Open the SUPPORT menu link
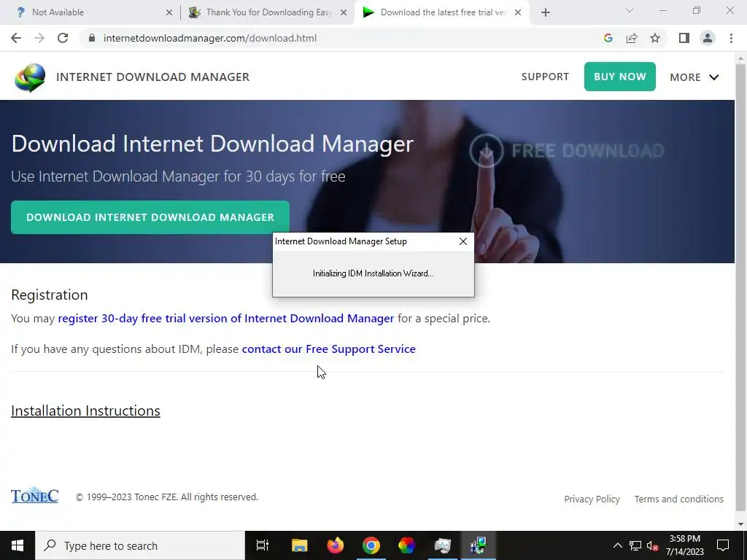This screenshot has width=747, height=560. point(545,77)
